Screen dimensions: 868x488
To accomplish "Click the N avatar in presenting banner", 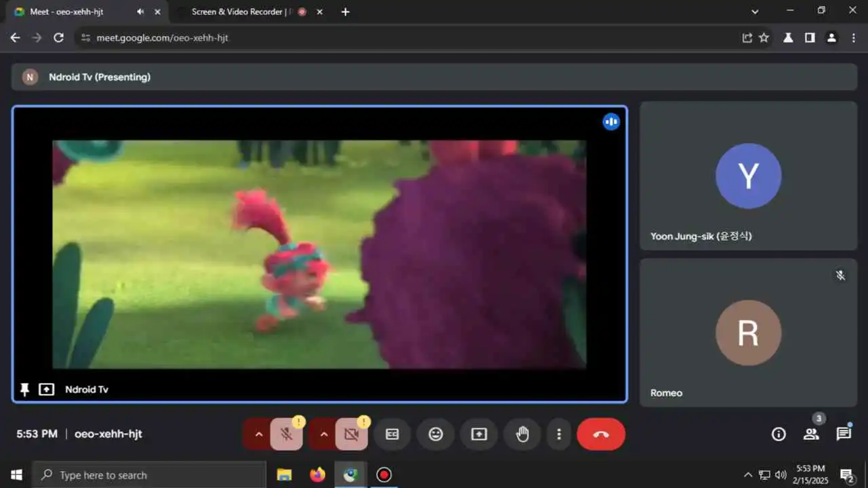I will pos(30,77).
